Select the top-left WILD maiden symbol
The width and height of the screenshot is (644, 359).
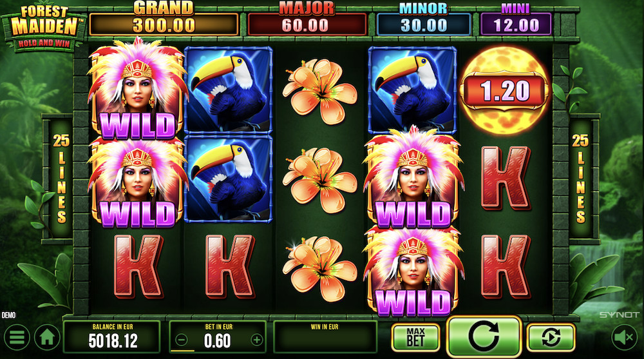pos(137,90)
